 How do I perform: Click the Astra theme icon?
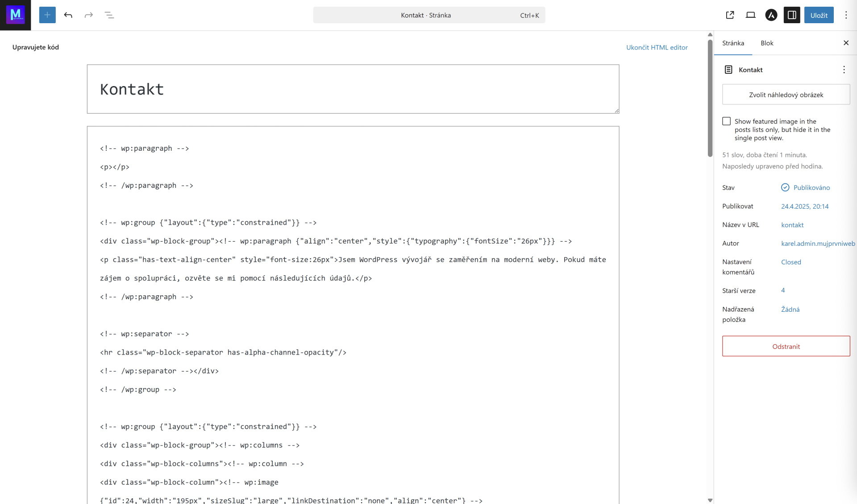771,15
